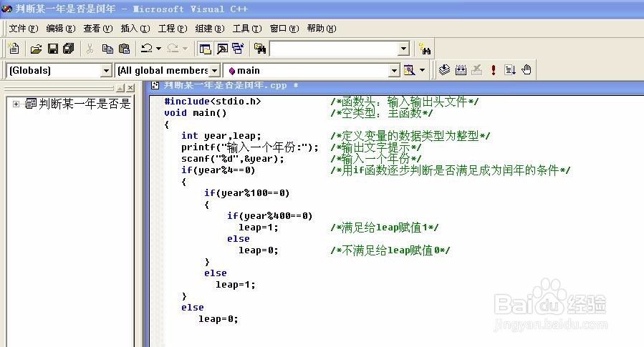Click the .cpp document title icon
This screenshot has height=347, width=644.
(155, 85)
